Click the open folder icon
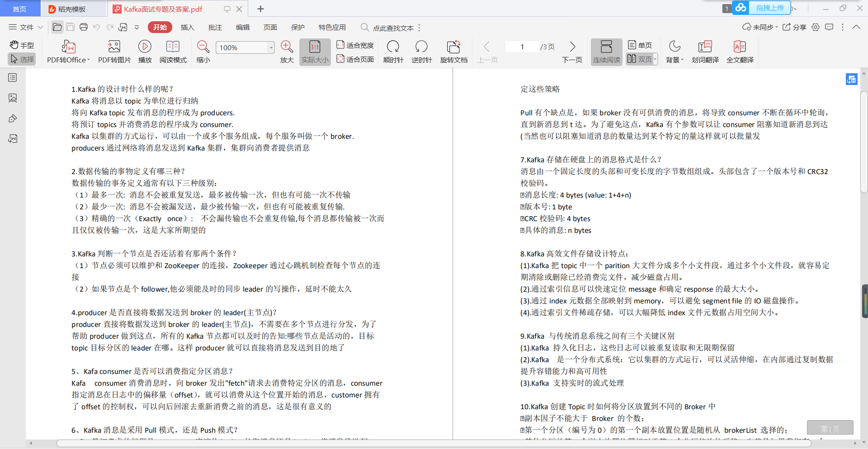Viewport: 868px width, 449px height. click(57, 27)
